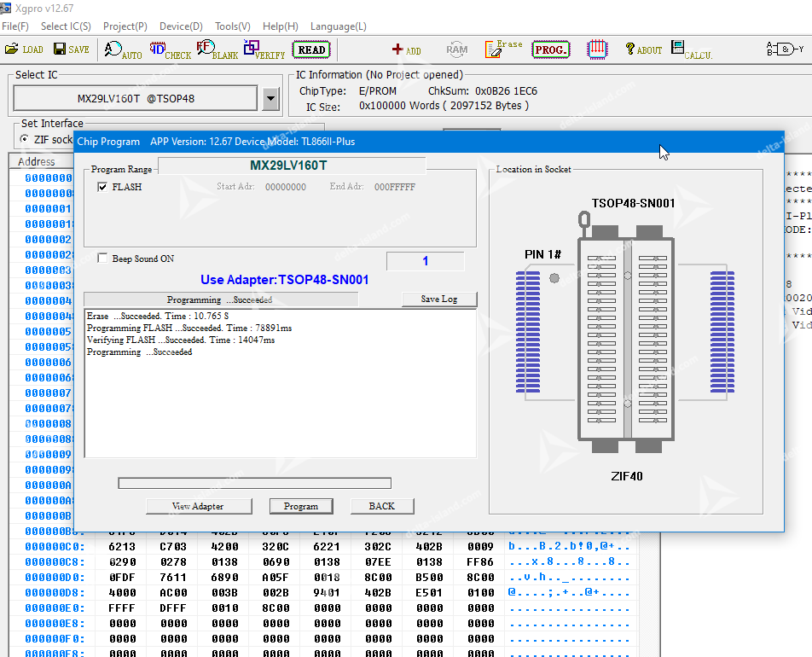Click the PROG. toolbar button
812x657 pixels.
550,49
